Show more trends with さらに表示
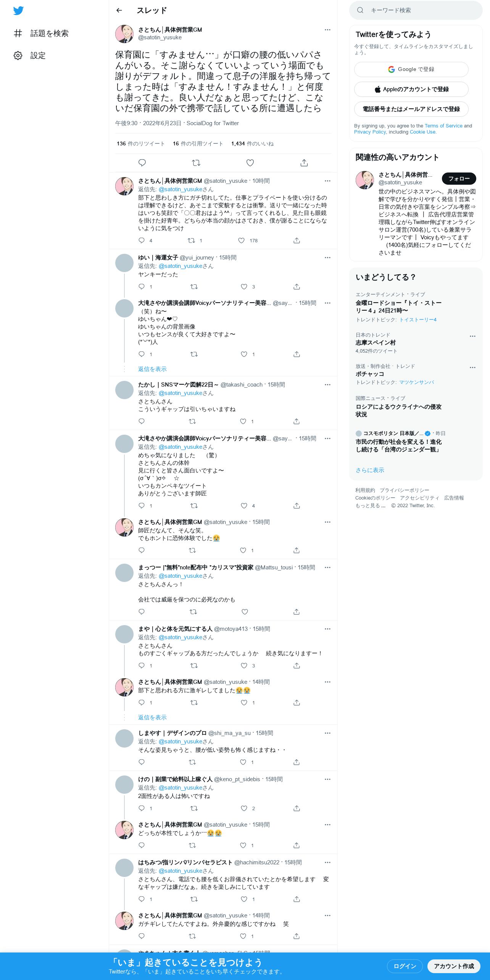 [370, 470]
